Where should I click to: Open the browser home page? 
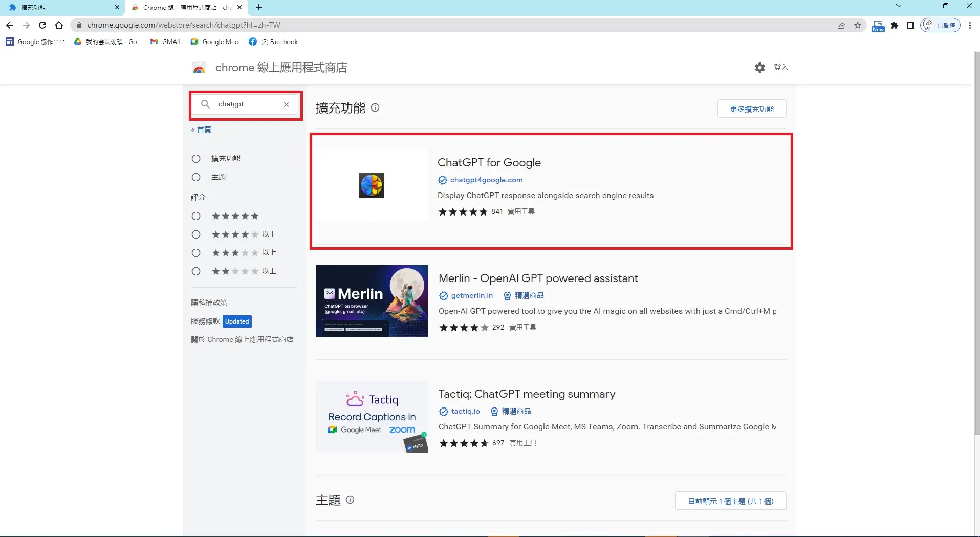[x=59, y=25]
